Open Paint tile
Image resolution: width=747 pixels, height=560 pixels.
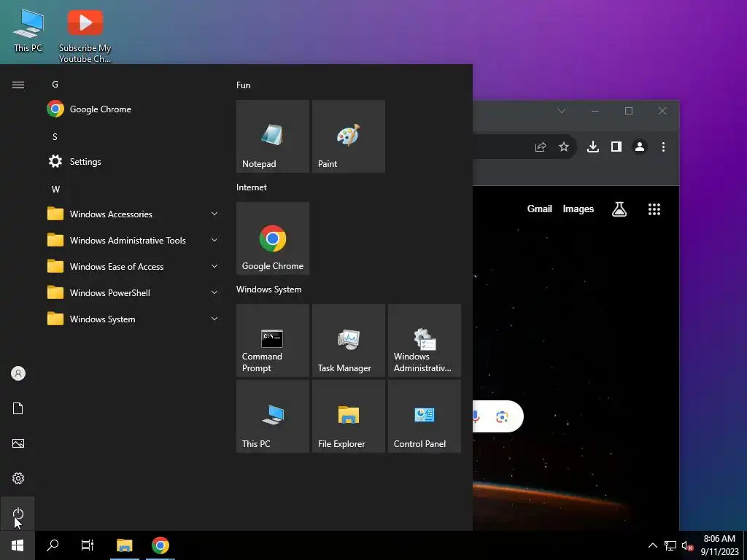point(348,136)
